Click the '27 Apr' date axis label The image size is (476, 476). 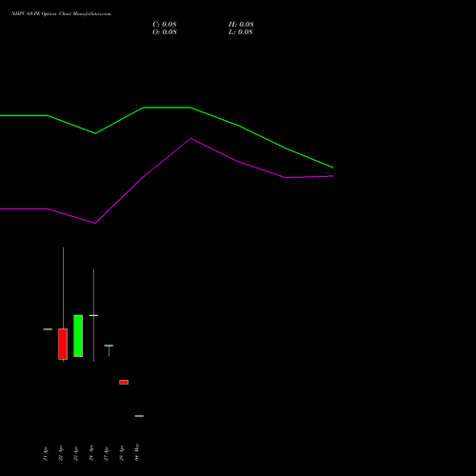(107, 453)
